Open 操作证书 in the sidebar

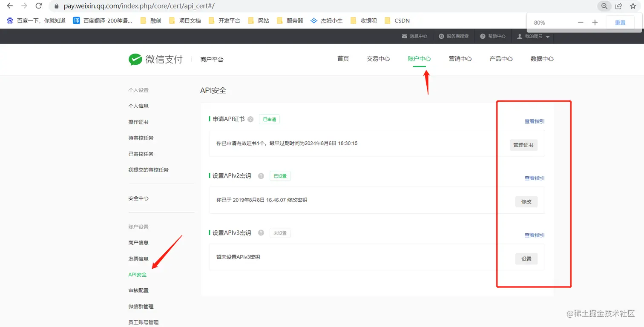[x=138, y=122]
